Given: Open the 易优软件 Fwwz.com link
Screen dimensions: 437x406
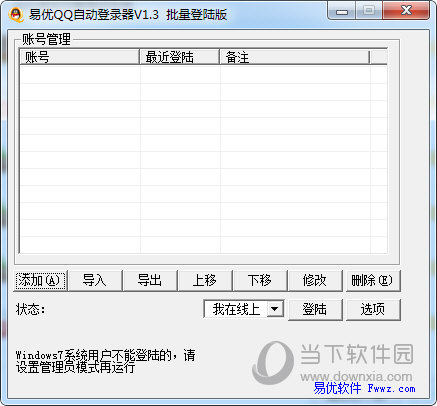Looking at the screenshot, I should click(364, 388).
